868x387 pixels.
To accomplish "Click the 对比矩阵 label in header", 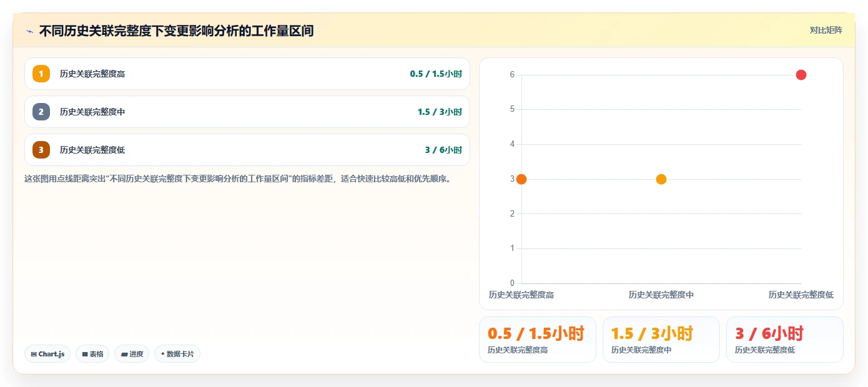I will 826,30.
